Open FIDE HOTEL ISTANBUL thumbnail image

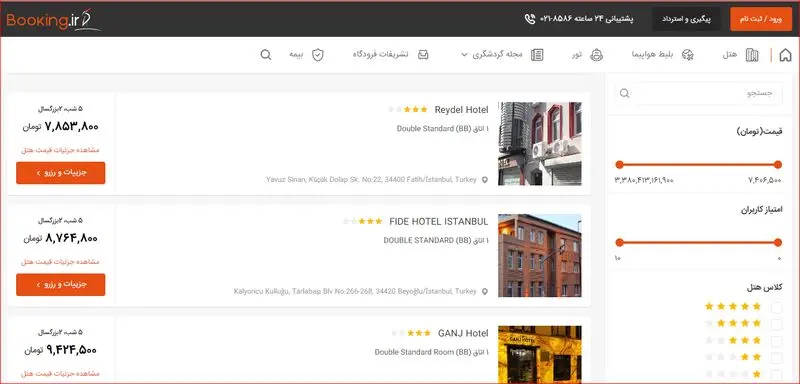click(540, 255)
